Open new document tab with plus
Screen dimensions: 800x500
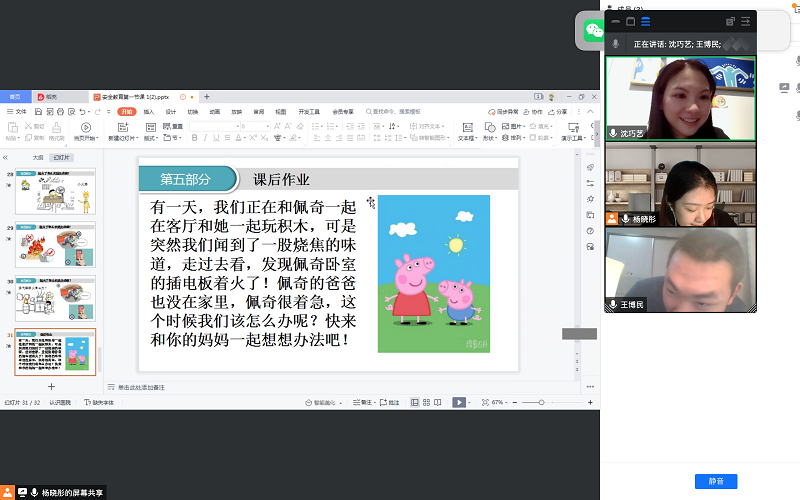206,97
